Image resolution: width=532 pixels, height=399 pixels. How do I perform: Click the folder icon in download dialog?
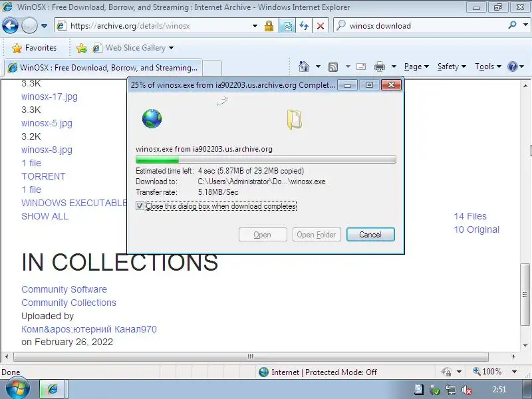pyautogui.click(x=294, y=119)
